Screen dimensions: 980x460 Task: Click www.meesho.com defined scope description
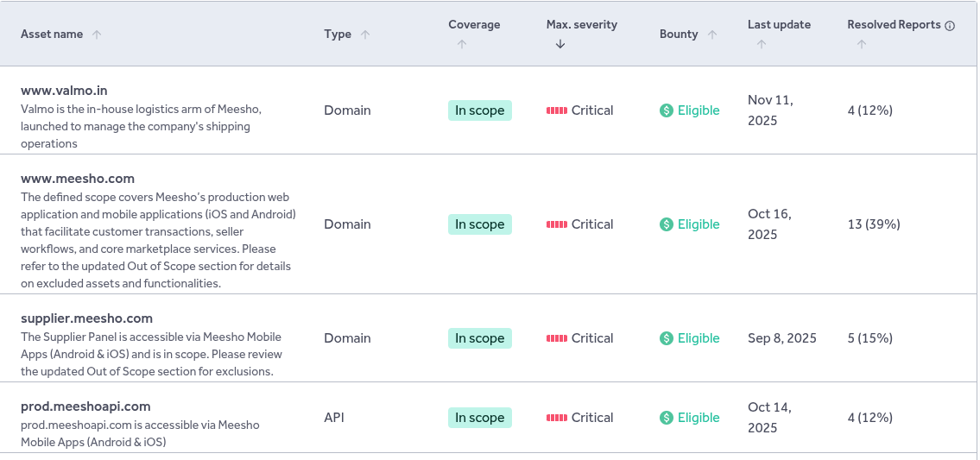(x=158, y=240)
